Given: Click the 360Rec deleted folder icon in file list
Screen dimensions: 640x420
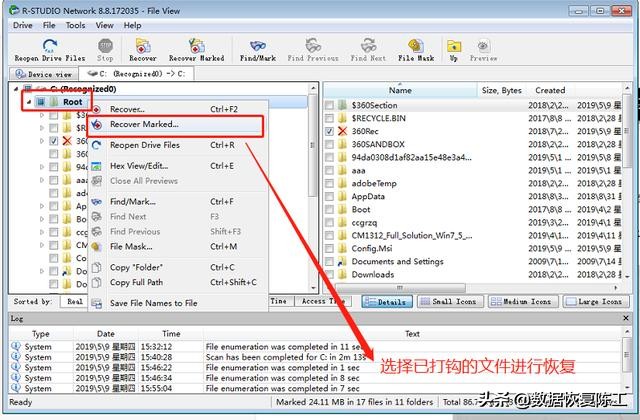Looking at the screenshot, I should pos(342,131).
